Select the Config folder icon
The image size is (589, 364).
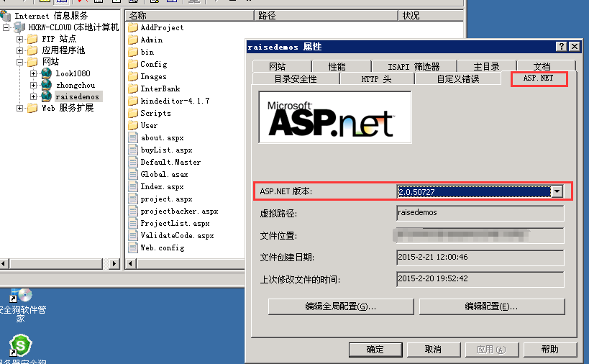133,64
